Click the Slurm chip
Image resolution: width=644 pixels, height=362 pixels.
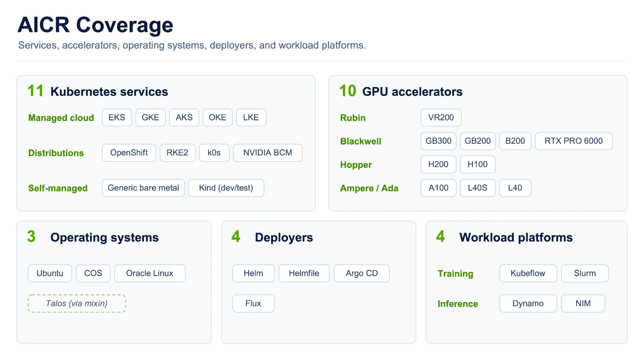pyautogui.click(x=585, y=273)
